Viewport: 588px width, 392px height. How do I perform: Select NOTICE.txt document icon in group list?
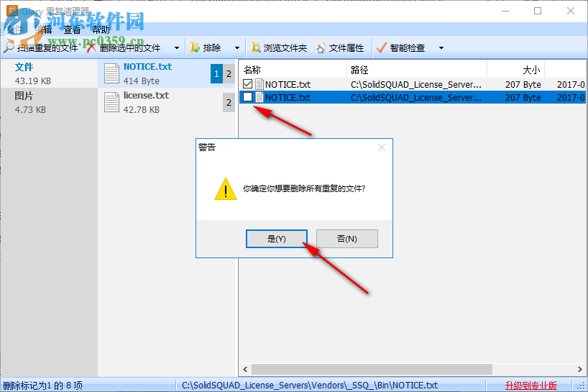click(111, 73)
